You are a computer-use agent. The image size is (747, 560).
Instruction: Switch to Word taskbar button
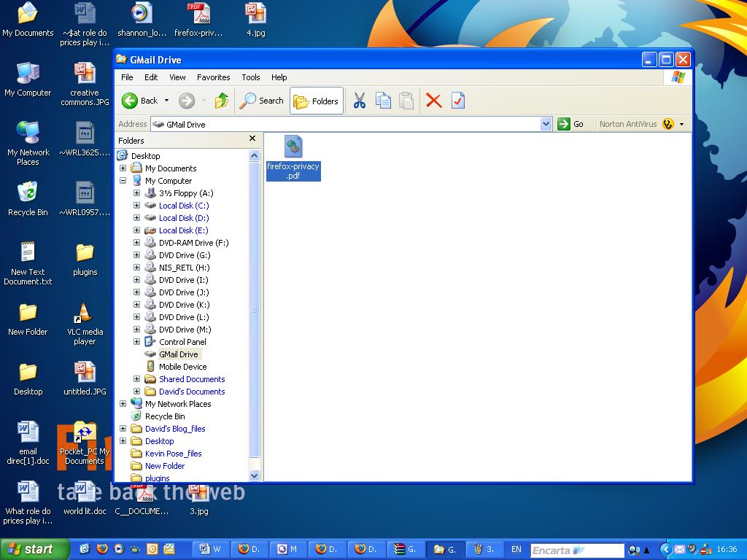tap(212, 549)
